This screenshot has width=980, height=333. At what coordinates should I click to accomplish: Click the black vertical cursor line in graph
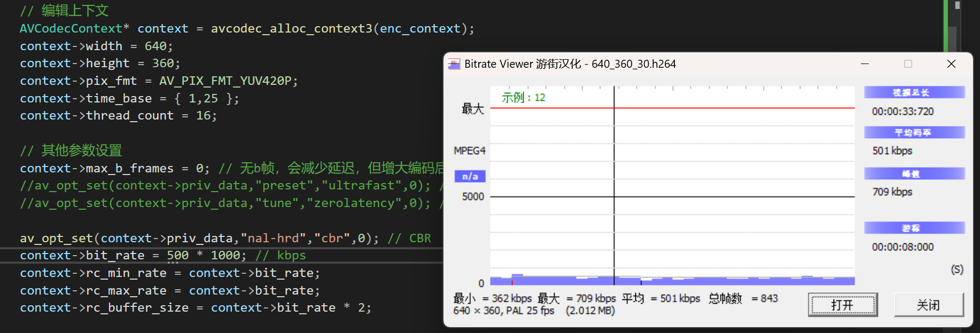(614, 160)
